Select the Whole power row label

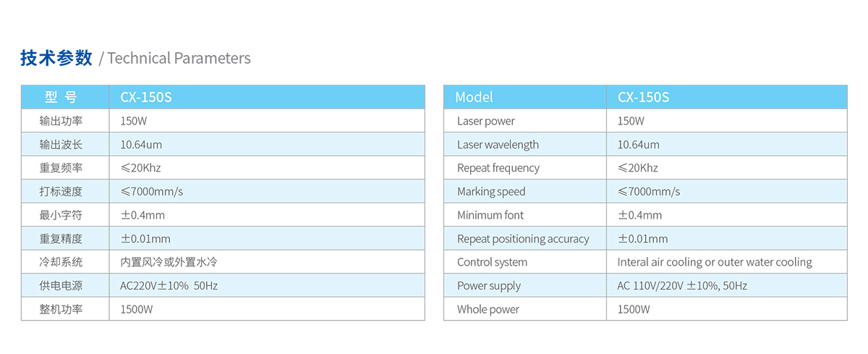488,309
